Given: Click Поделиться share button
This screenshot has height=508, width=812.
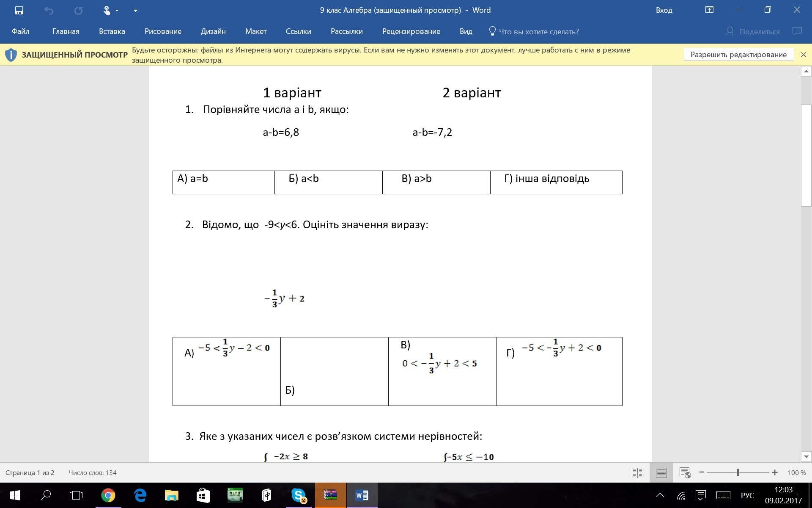Looking at the screenshot, I should point(753,32).
